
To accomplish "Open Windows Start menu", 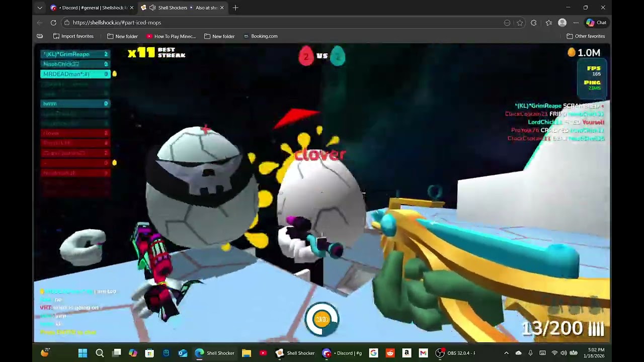I will pos(83,353).
